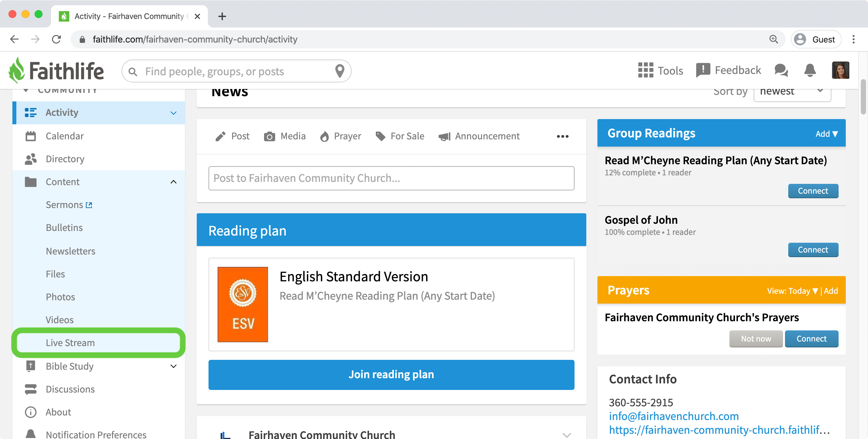868x439 pixels.
Task: Click Not now for prayers
Action: click(x=756, y=339)
